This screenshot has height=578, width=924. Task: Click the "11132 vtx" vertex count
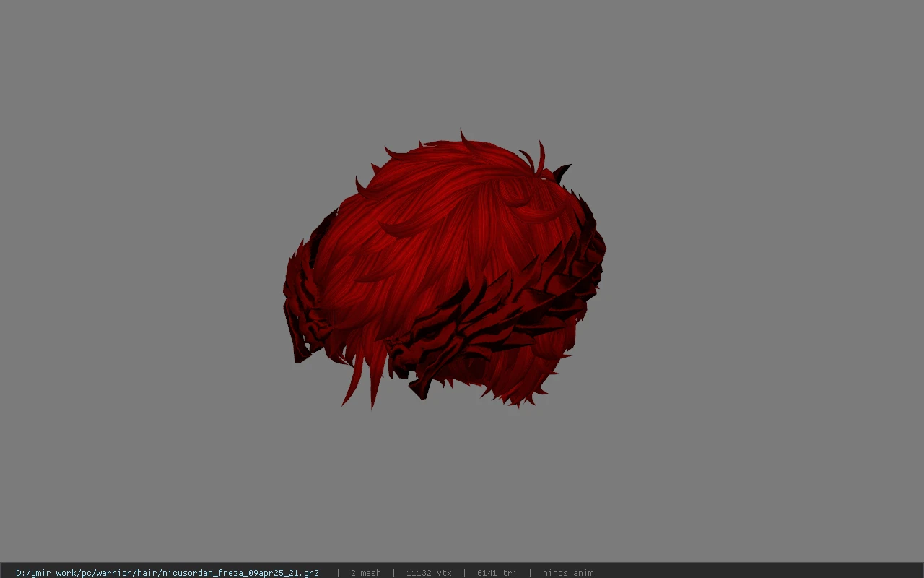pos(429,573)
